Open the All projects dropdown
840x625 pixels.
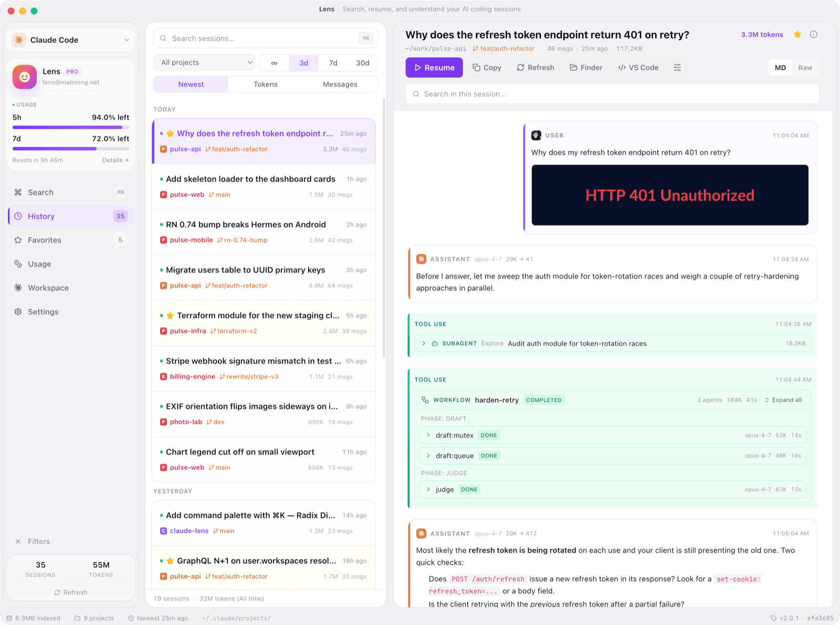(x=204, y=62)
